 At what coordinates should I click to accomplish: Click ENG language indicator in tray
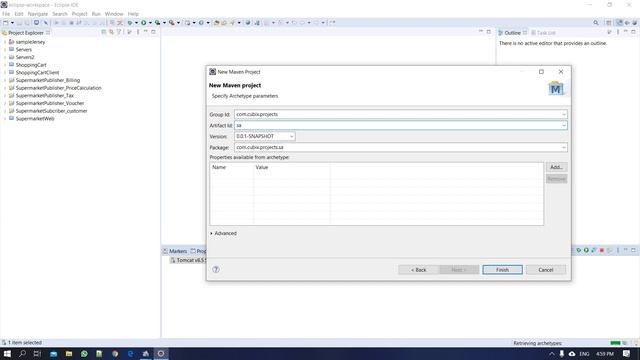pyautogui.click(x=584, y=354)
